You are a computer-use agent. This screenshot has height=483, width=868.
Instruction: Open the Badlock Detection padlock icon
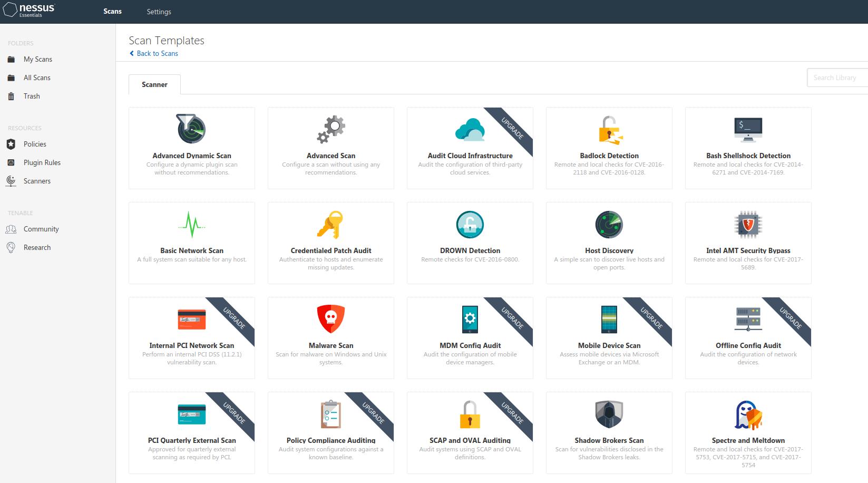pos(609,130)
